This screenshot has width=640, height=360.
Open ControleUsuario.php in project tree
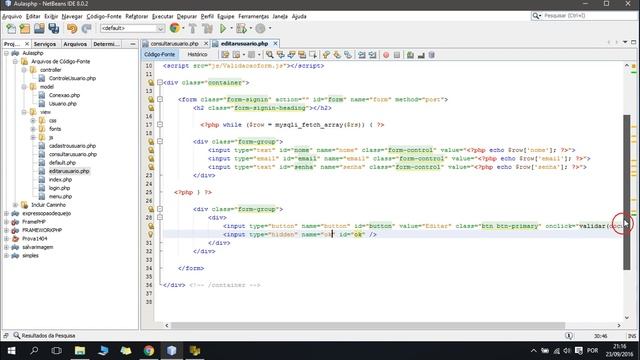point(72,78)
